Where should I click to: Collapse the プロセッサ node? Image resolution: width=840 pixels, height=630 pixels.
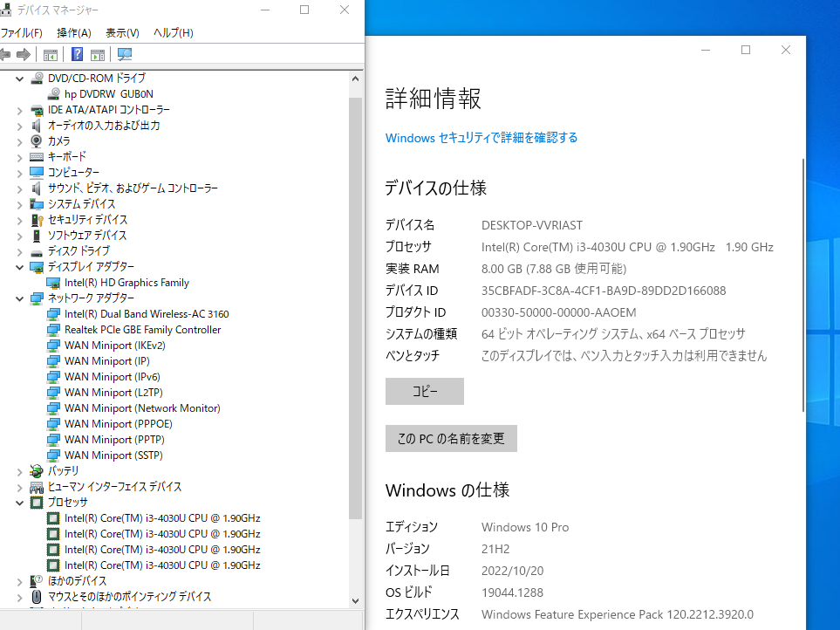coord(20,503)
